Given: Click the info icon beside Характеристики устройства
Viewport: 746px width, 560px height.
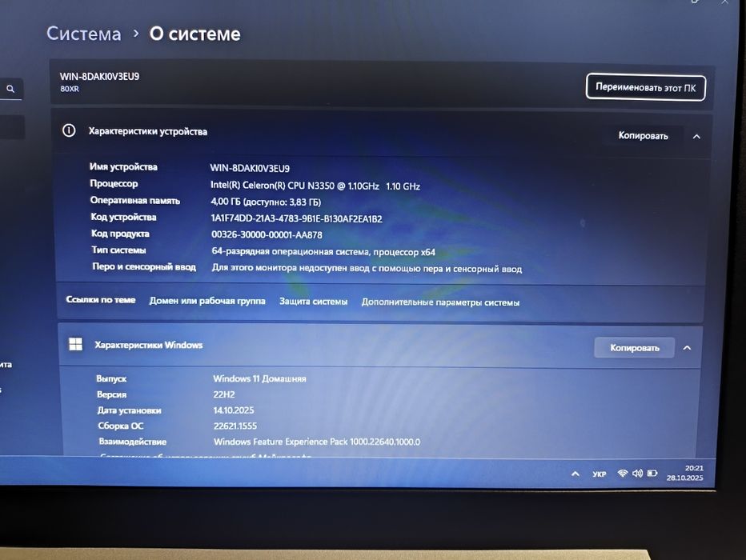Looking at the screenshot, I should point(69,130).
